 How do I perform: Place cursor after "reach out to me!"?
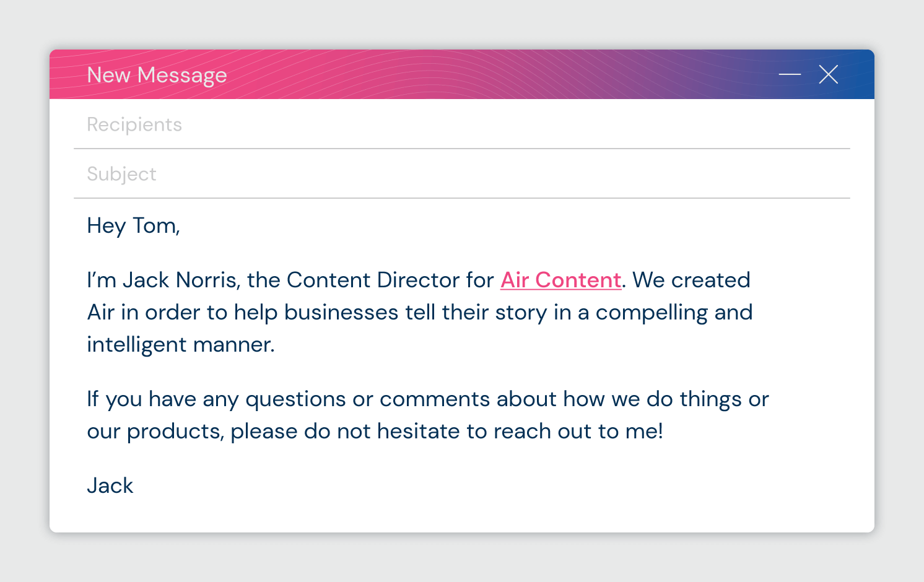tap(664, 432)
